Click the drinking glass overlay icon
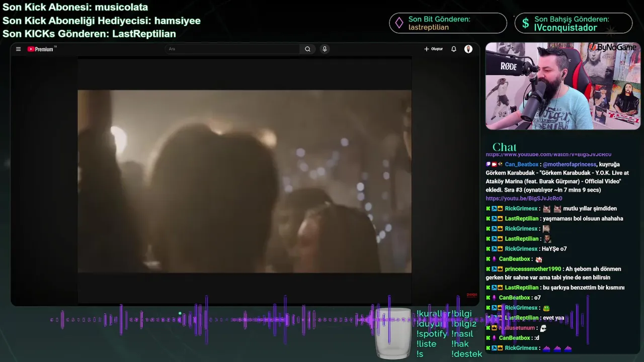644x362 pixels. pos(393,333)
